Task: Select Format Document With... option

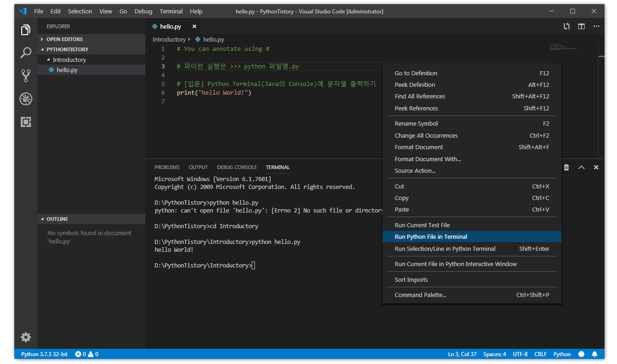Action: [472, 159]
